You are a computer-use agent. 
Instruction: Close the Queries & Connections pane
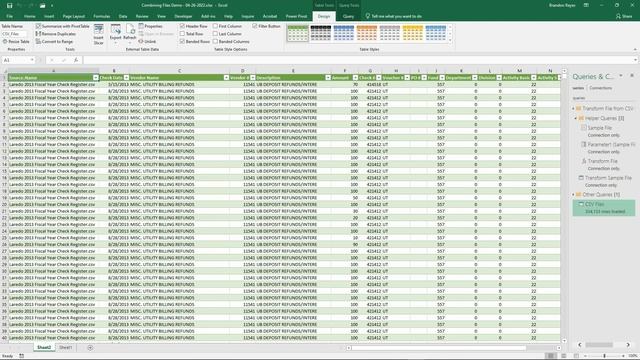tap(632, 76)
